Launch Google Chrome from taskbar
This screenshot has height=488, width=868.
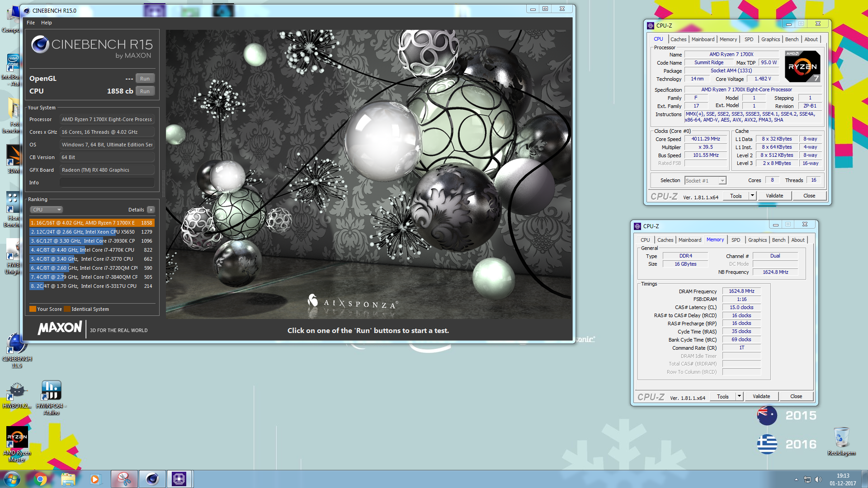40,479
